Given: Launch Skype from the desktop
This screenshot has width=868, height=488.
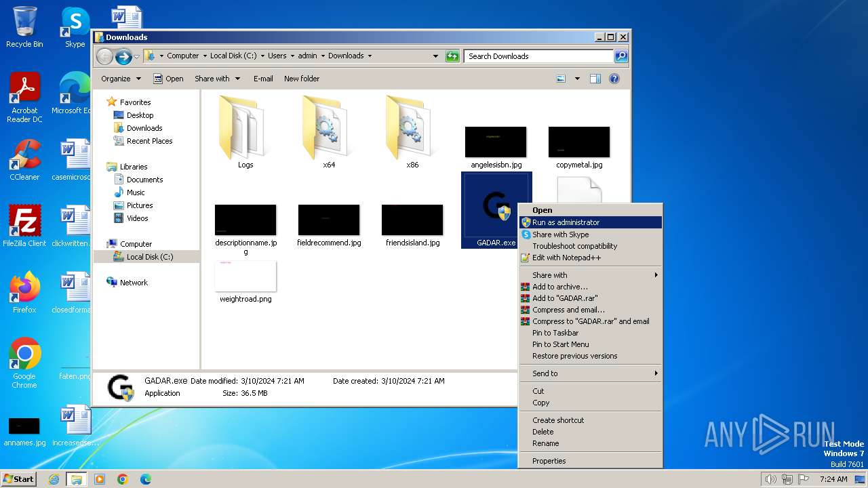Looking at the screenshot, I should (75, 27).
